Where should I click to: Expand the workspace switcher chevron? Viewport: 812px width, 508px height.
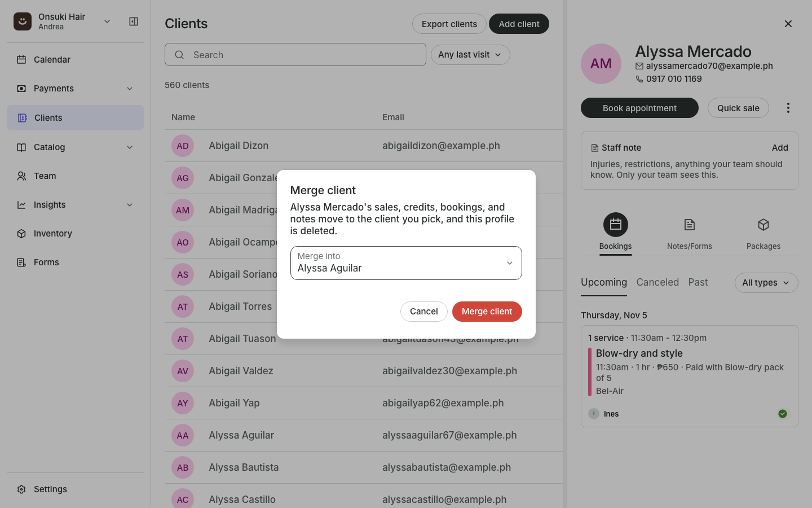pos(107,21)
